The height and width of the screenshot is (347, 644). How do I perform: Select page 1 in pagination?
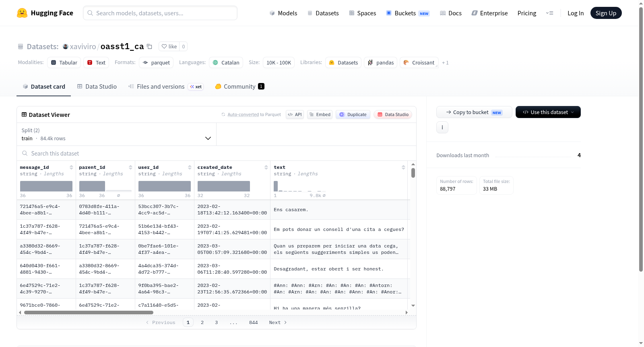click(x=188, y=322)
